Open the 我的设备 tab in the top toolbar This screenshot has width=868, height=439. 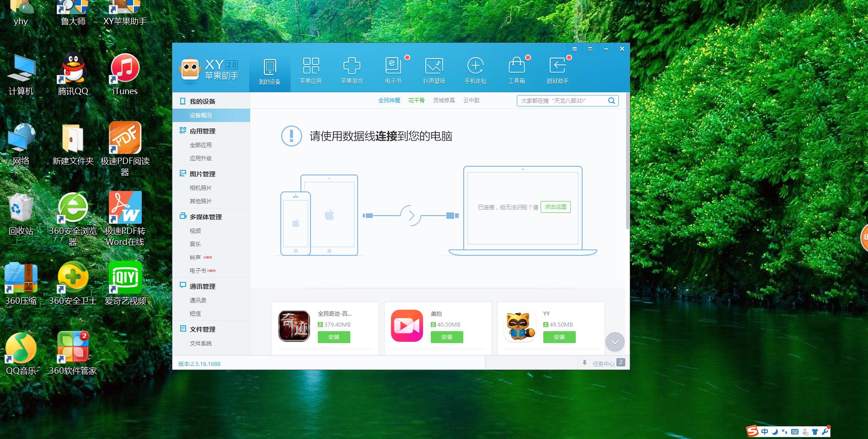pyautogui.click(x=269, y=72)
